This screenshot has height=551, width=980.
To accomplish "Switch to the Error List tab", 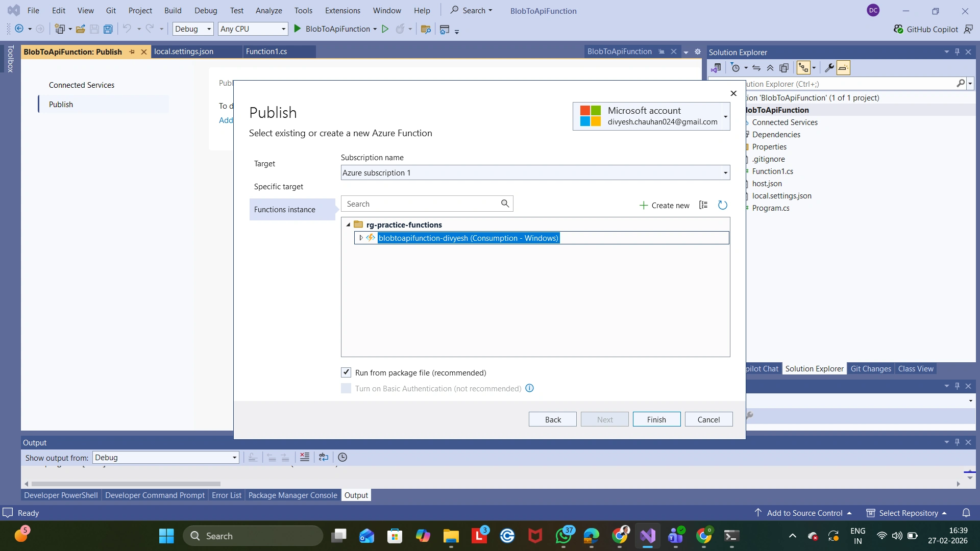I will tap(227, 495).
